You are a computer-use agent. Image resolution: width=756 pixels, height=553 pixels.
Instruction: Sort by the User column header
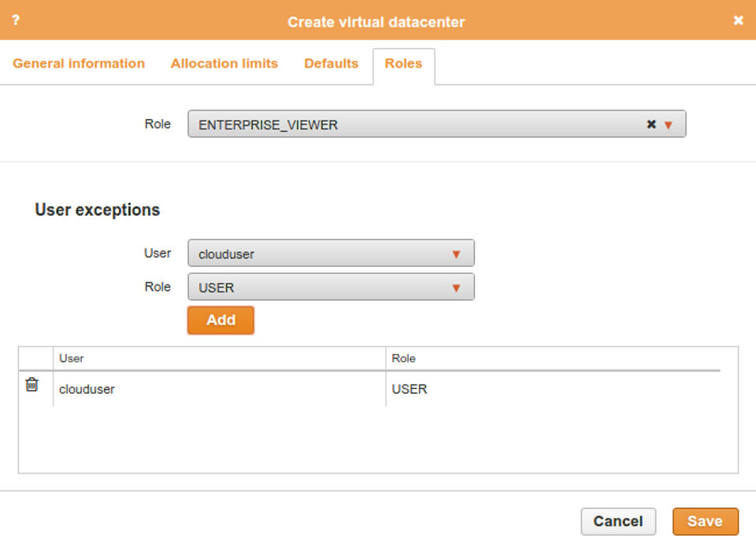pos(220,358)
